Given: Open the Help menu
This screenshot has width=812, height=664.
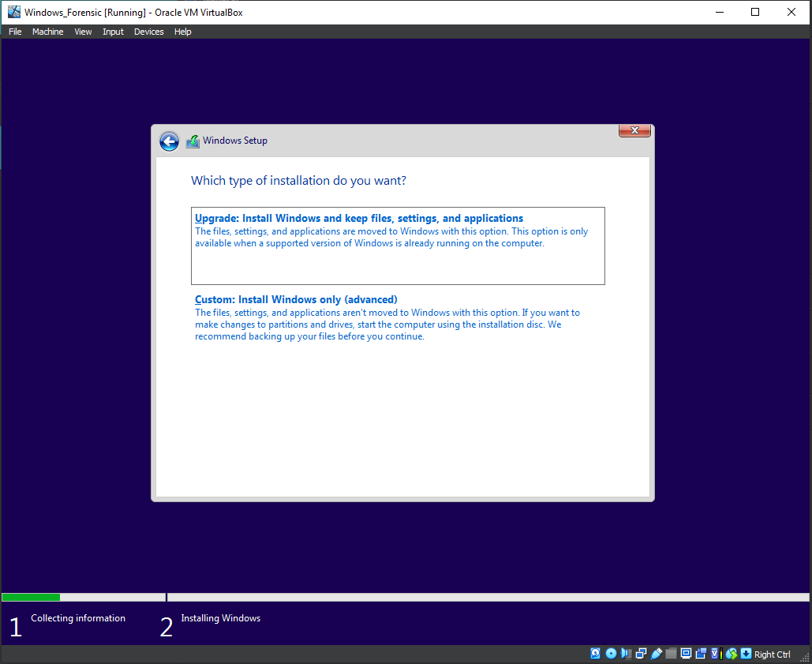Looking at the screenshot, I should point(182,32).
